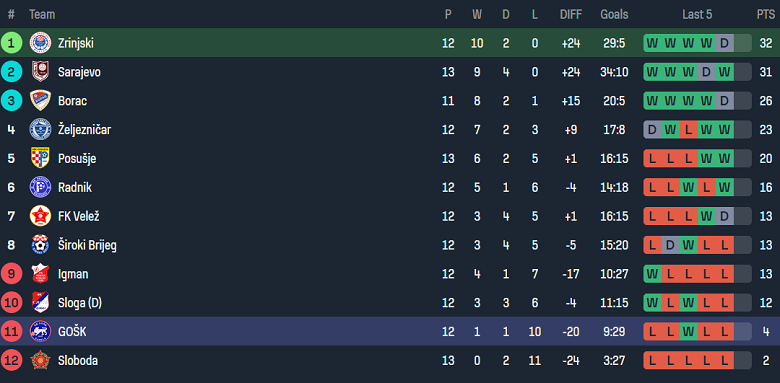
Task: Click the Posušje checkered shield logo
Action: pos(40,158)
